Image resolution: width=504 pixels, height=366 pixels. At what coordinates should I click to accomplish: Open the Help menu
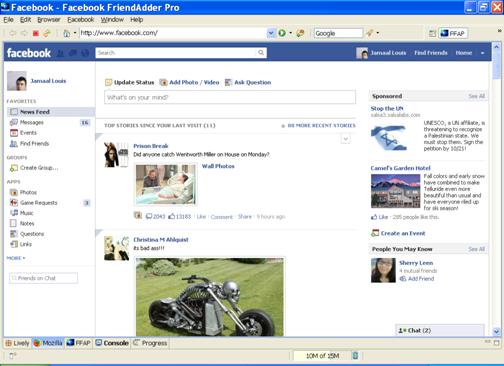(136, 20)
